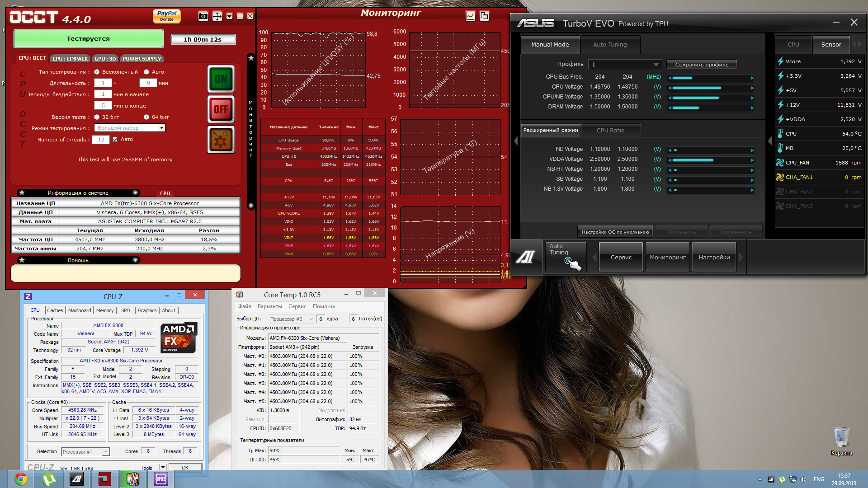Click the PayPal Donate button
This screenshot has height=488, width=868.
[x=167, y=16]
